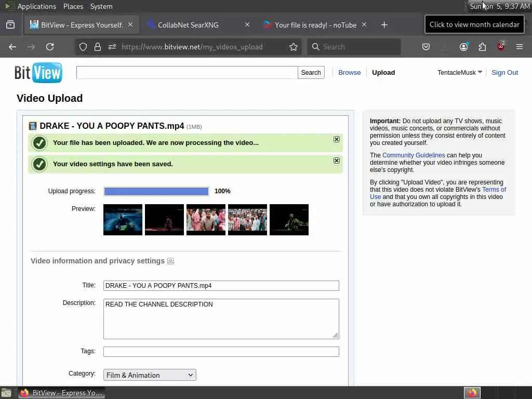Select the BitView Express Yourself tab
Viewport: 532px width, 399px height.
82,25
